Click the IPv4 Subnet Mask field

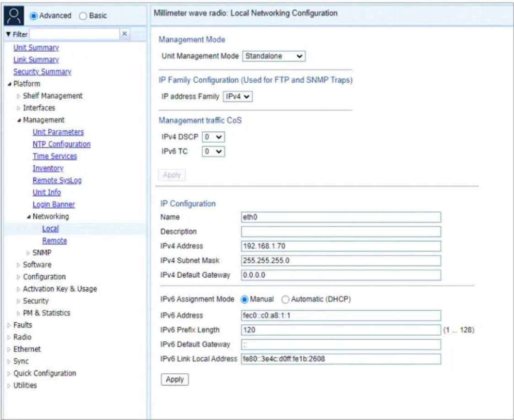[x=341, y=260]
